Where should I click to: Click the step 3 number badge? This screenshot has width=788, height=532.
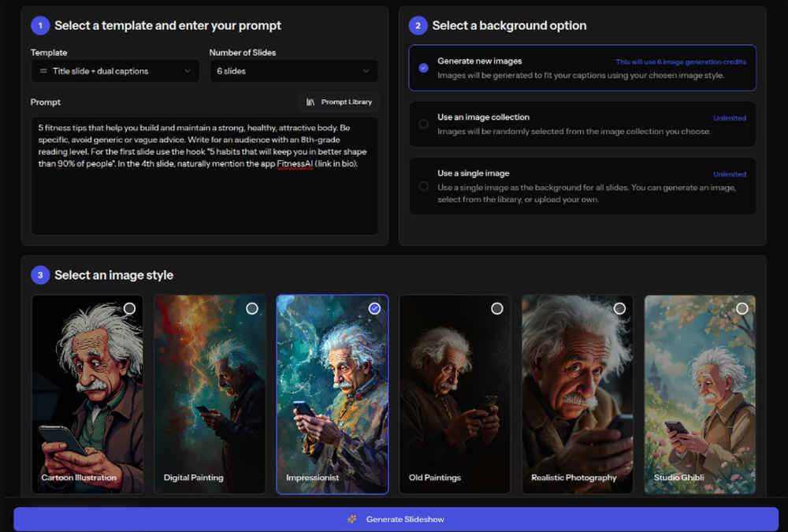40,275
